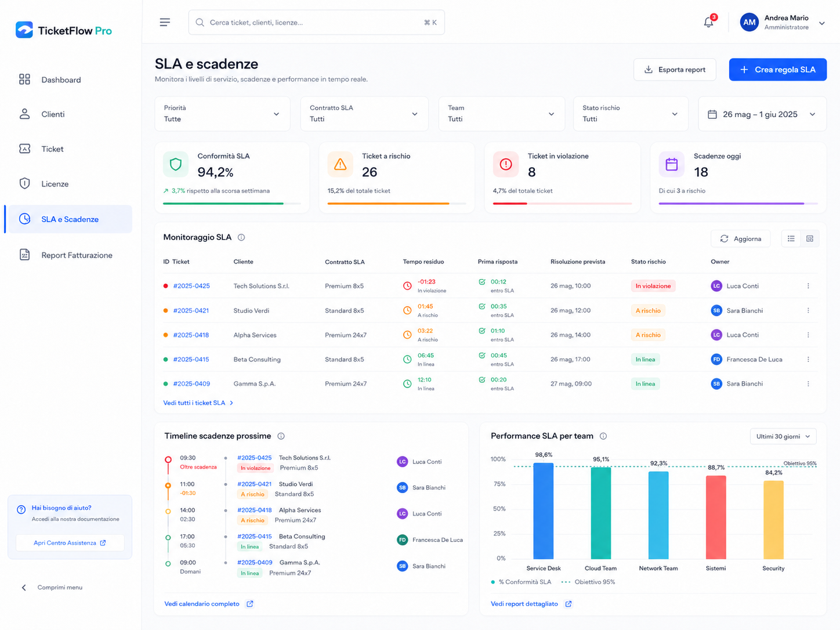This screenshot has height=630, width=840.
Task: Open row menu for ticket #2025-0425
Action: coord(808,286)
